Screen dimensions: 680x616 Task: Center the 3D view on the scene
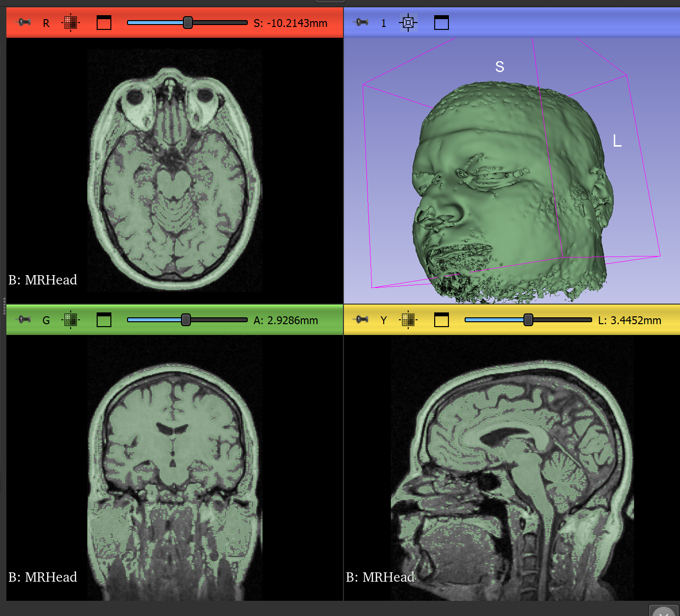[408, 23]
